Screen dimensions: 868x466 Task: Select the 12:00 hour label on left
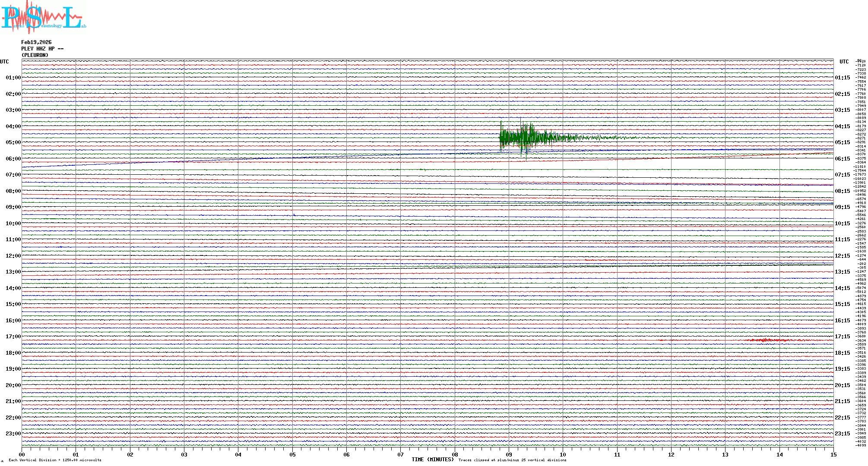13,256
